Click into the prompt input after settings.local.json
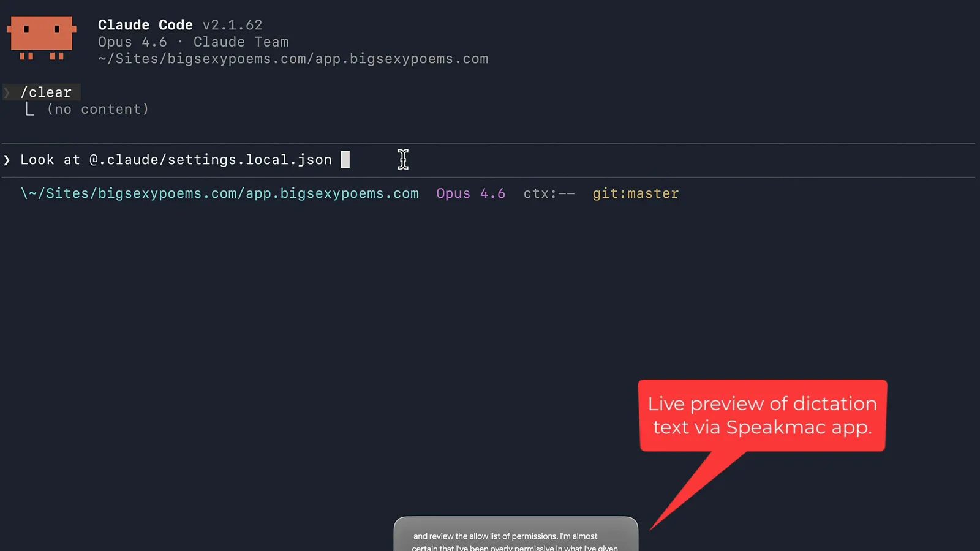The width and height of the screenshot is (980, 551). point(345,160)
